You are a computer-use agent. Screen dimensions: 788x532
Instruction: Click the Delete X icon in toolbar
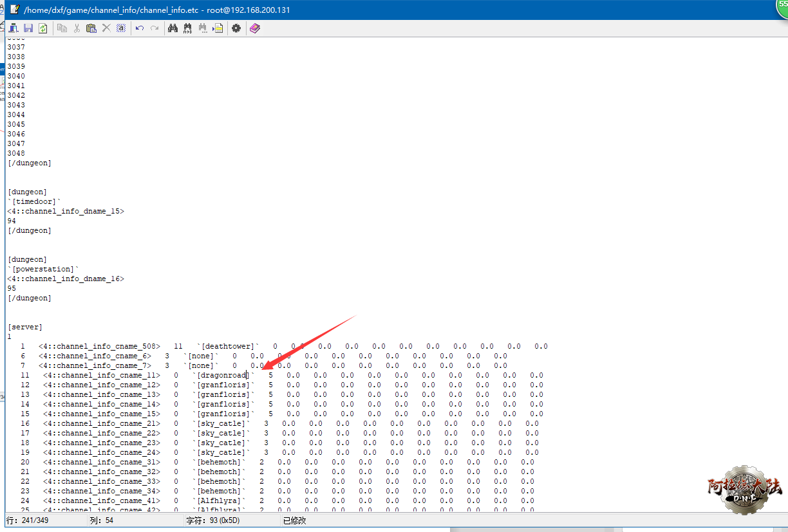pyautogui.click(x=106, y=28)
